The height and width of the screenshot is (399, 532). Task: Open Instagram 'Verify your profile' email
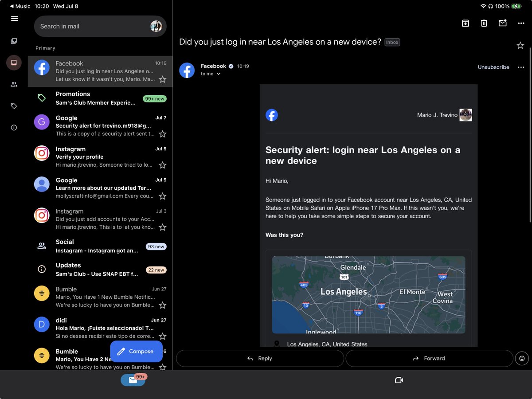pyautogui.click(x=100, y=157)
